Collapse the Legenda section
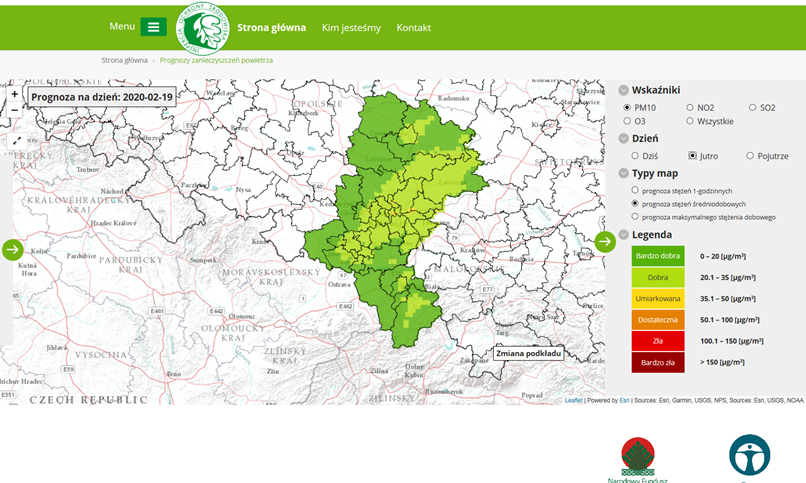This screenshot has width=806, height=483. 624,235
